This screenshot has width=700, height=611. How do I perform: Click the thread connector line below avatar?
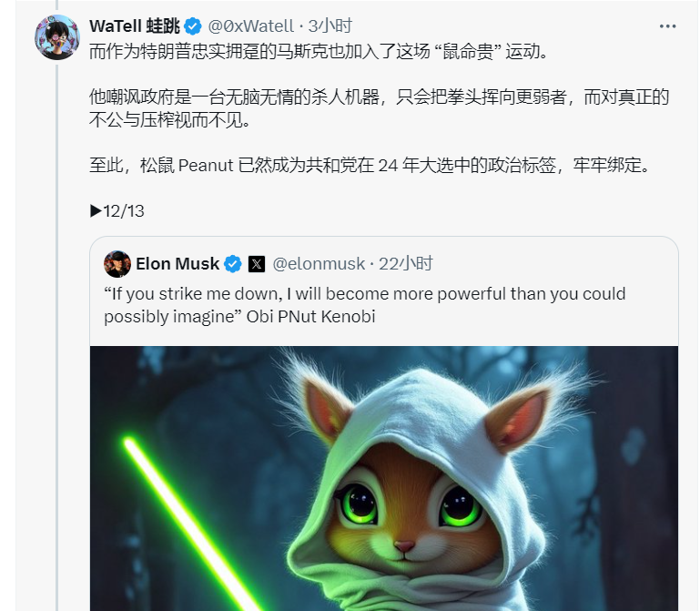[56, 337]
